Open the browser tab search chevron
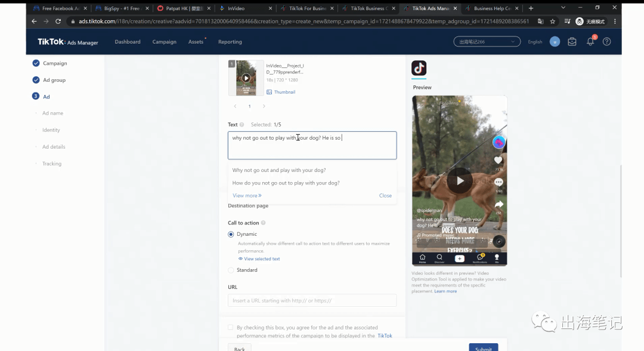 pos(563,8)
